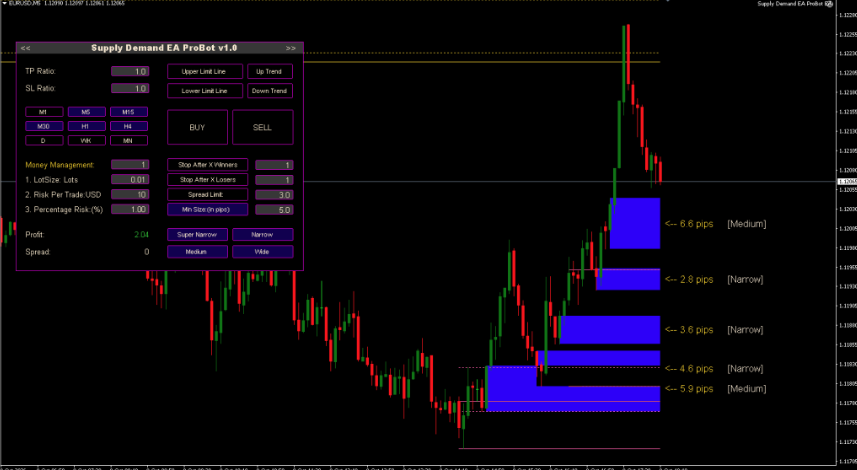Select the D timeframe button
The height and width of the screenshot is (470, 857).
(44, 140)
